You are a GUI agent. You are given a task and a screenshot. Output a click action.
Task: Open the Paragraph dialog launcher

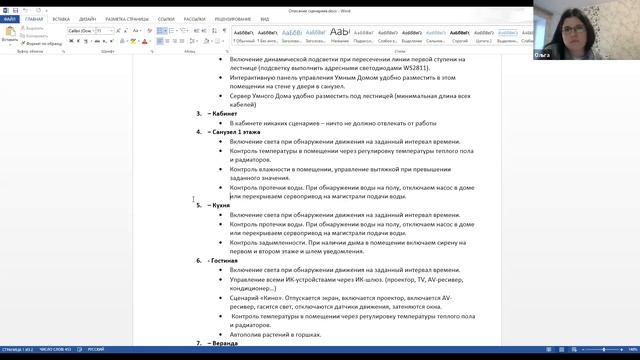227,52
